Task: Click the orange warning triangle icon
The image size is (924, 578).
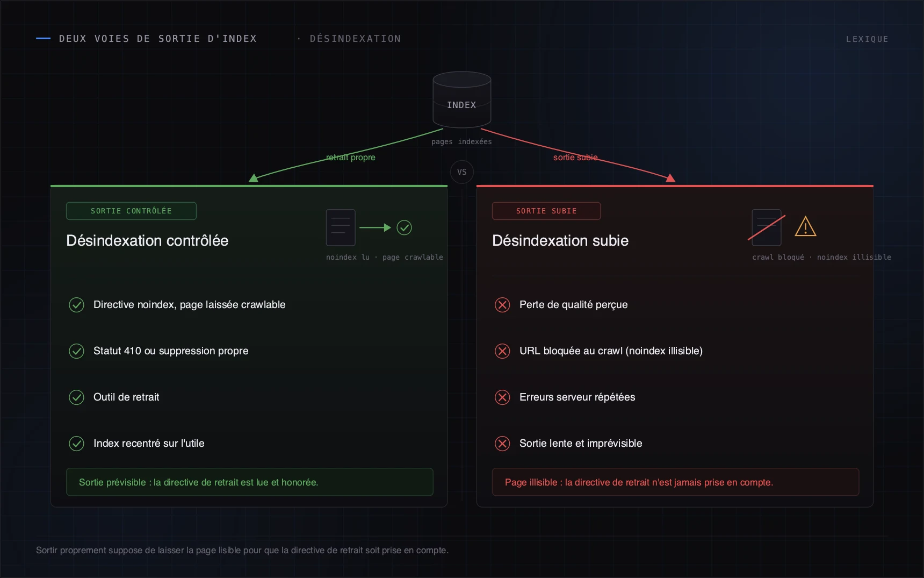Action: 805,226
